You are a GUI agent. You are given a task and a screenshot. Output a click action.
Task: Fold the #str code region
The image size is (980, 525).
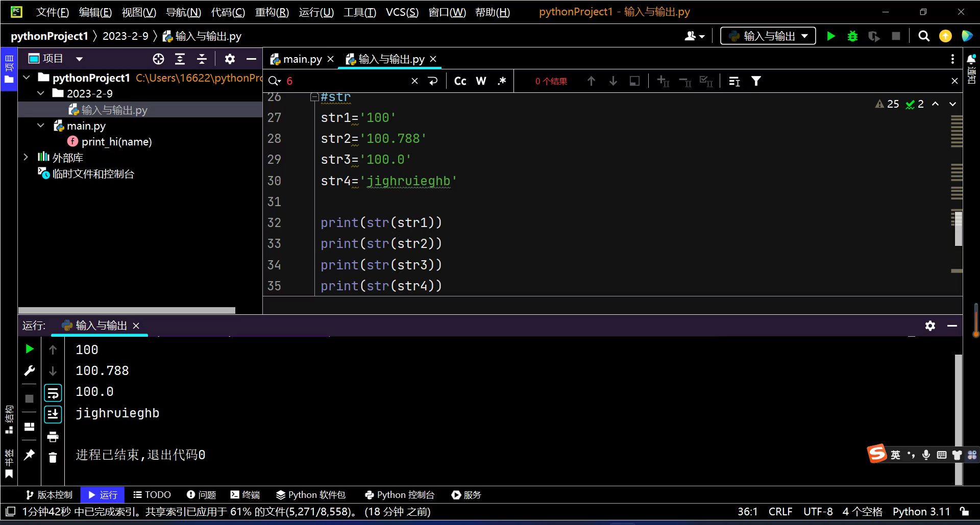click(x=314, y=97)
